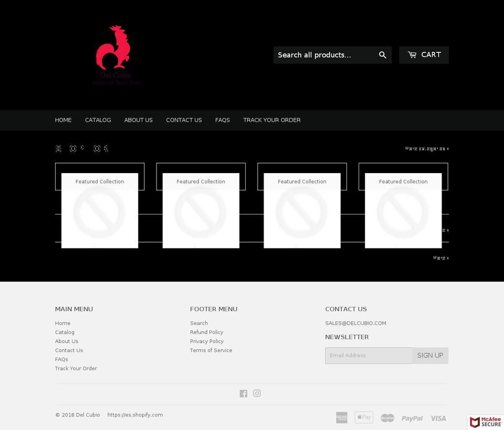Open Catalog in navigation bar
This screenshot has width=504, height=430.
(98, 120)
